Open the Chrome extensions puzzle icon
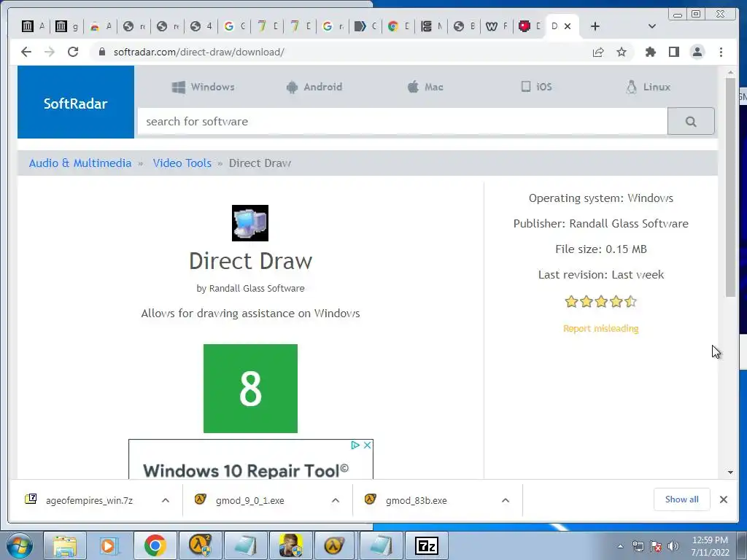747x560 pixels. click(650, 52)
